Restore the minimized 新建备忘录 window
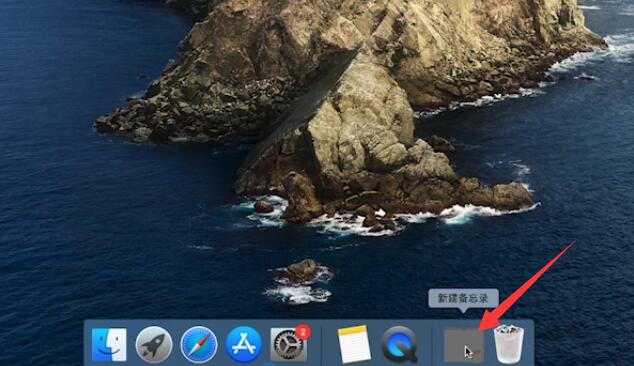Image resolution: width=634 pixels, height=366 pixels. 463,345
